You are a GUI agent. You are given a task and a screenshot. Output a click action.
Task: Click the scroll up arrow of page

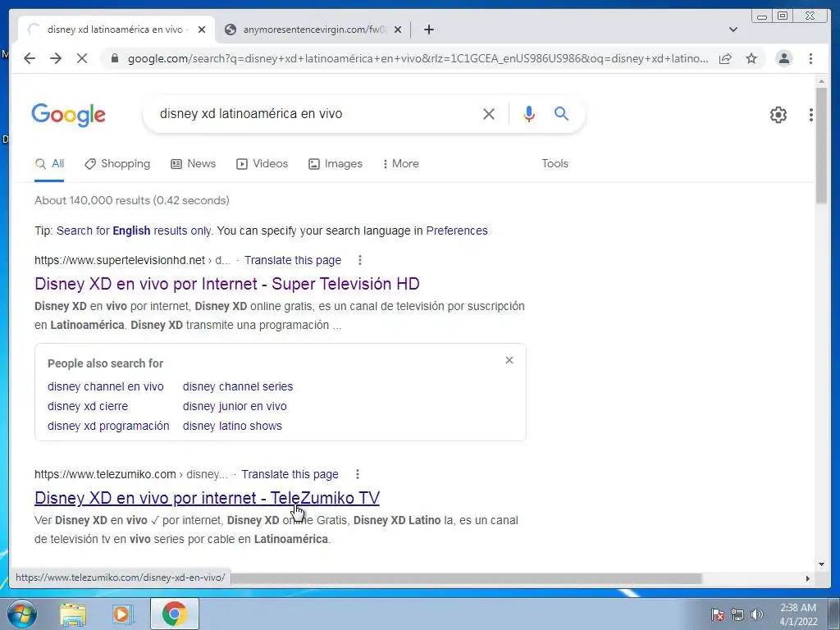(822, 81)
